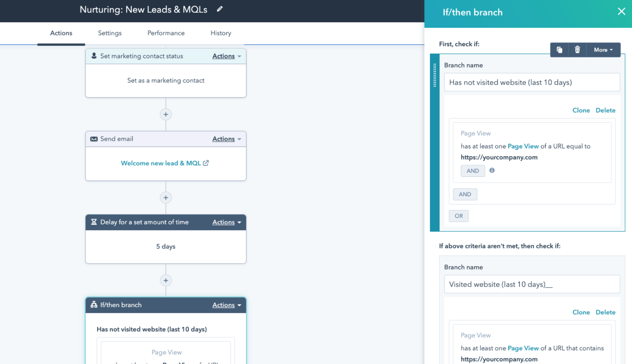
Task: Click the hourglass icon on Delay step
Action: click(x=94, y=222)
